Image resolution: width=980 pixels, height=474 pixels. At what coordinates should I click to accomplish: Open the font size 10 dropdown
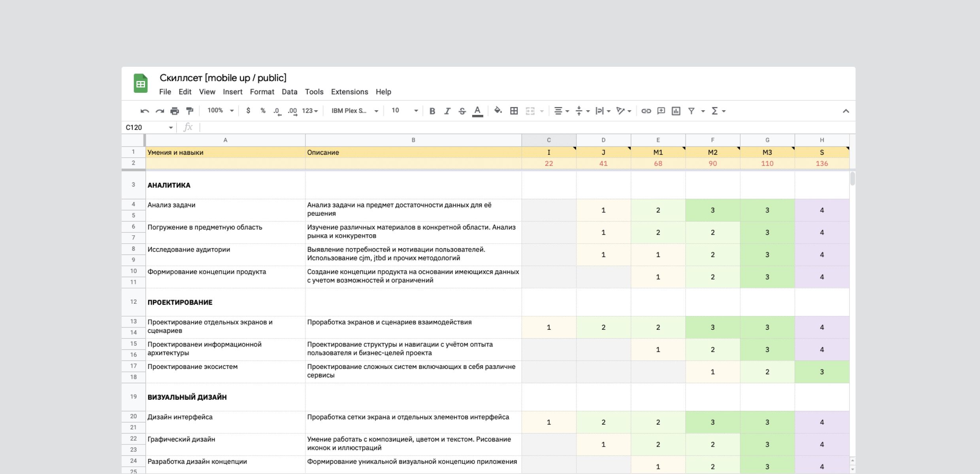point(405,111)
